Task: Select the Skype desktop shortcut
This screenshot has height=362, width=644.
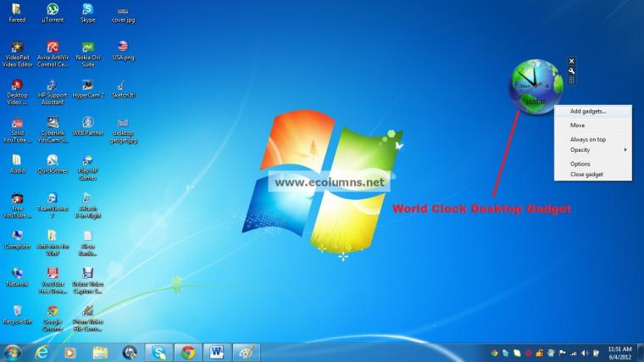Action: pyautogui.click(x=87, y=13)
